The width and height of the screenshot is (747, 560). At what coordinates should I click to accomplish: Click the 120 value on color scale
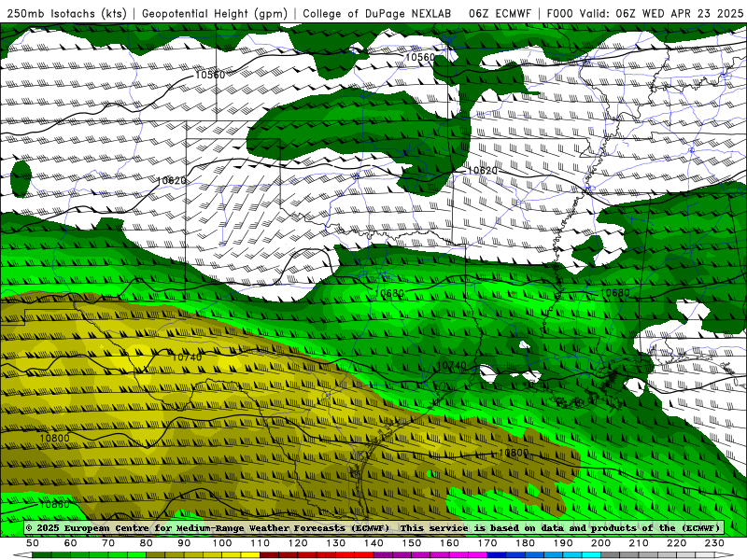coord(298,543)
